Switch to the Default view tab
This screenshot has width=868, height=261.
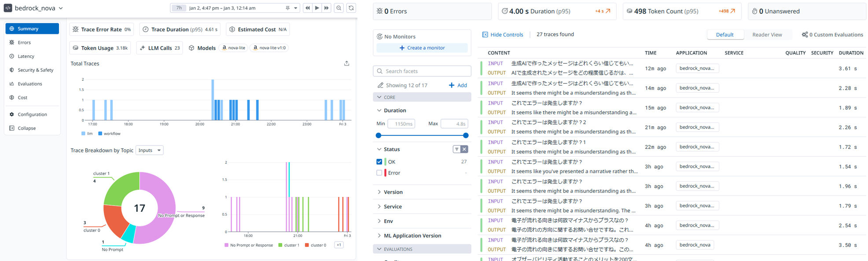725,35
